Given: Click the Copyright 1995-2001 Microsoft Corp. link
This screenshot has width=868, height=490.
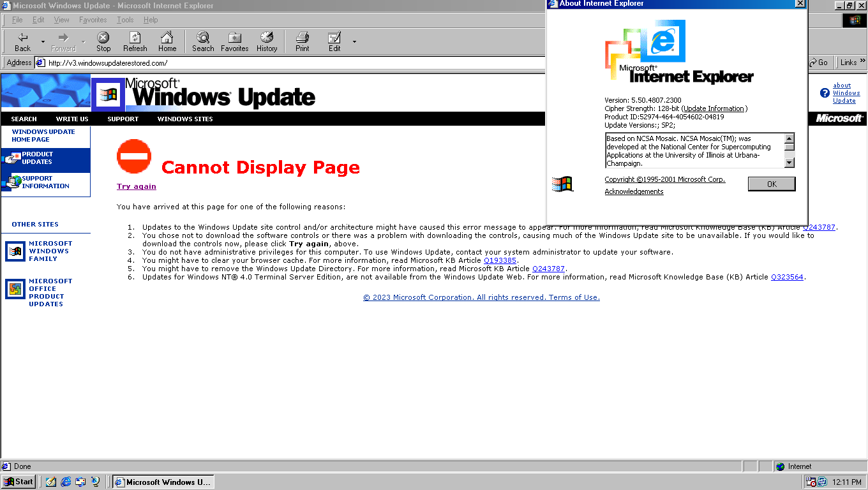Looking at the screenshot, I should click(x=665, y=179).
